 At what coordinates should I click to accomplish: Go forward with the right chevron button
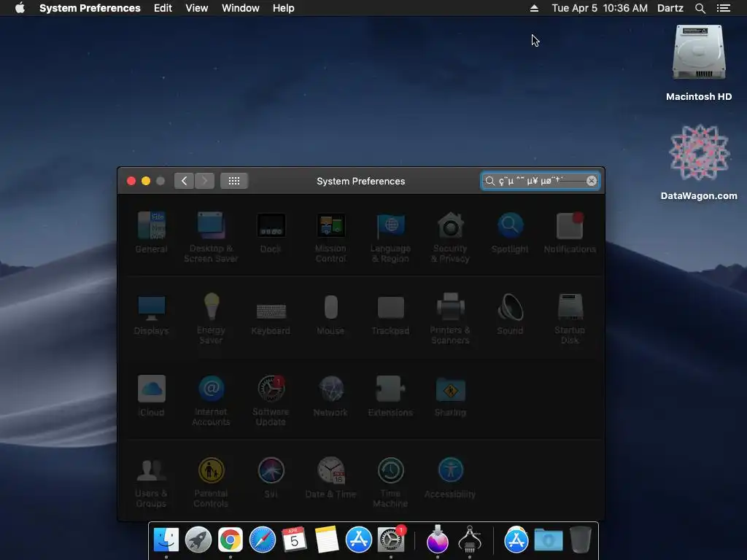[x=204, y=181]
